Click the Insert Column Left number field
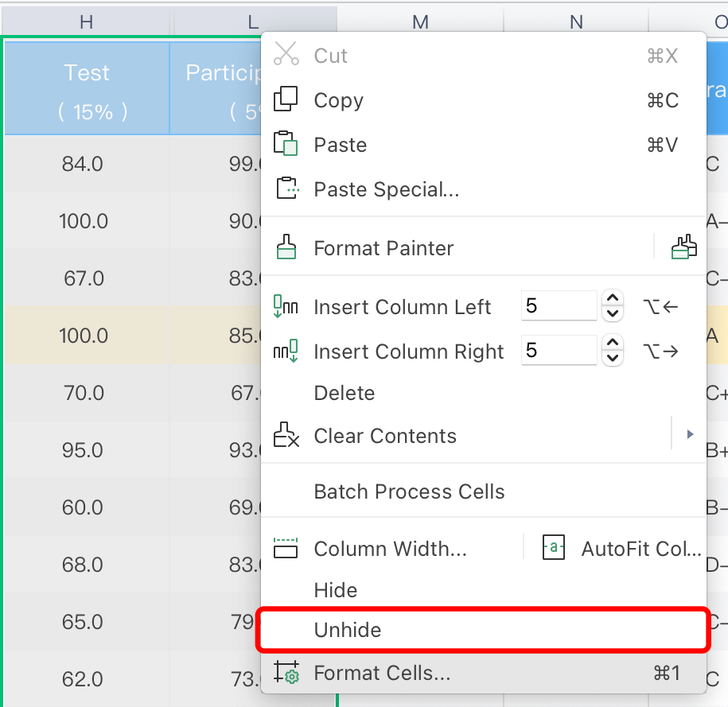The image size is (728, 707). tap(559, 306)
